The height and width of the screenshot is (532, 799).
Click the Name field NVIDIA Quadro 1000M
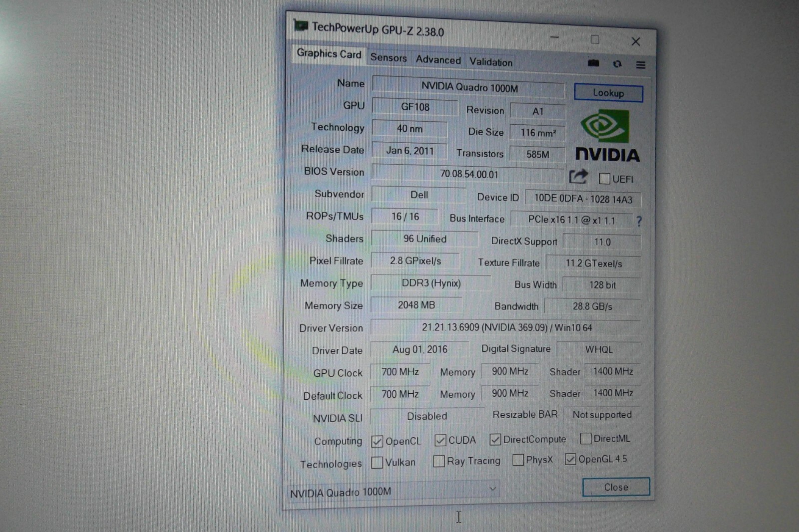468,87
